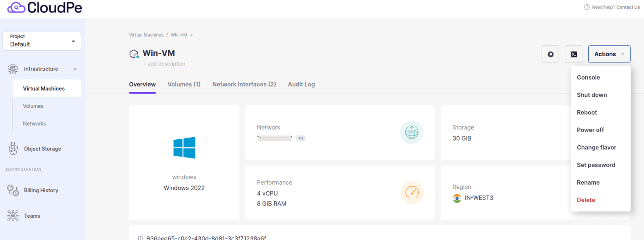
Task: Expand the +1 additional networks badge
Action: pyautogui.click(x=301, y=138)
